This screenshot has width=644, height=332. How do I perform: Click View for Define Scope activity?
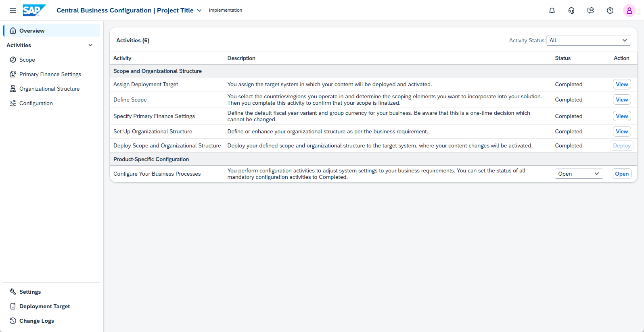point(622,100)
